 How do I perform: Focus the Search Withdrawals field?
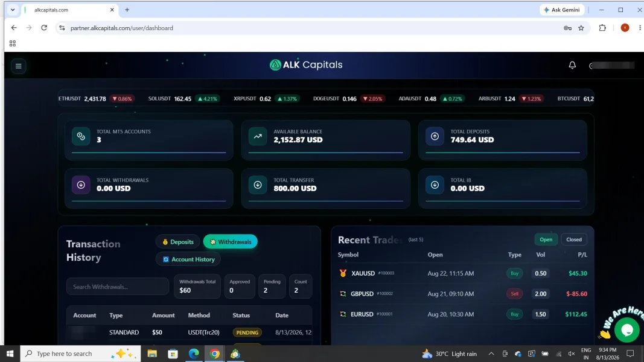[118, 287]
